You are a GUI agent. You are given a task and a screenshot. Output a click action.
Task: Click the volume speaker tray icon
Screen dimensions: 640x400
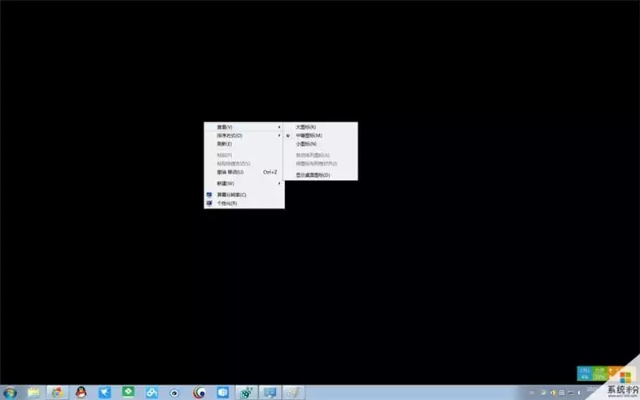point(579,393)
